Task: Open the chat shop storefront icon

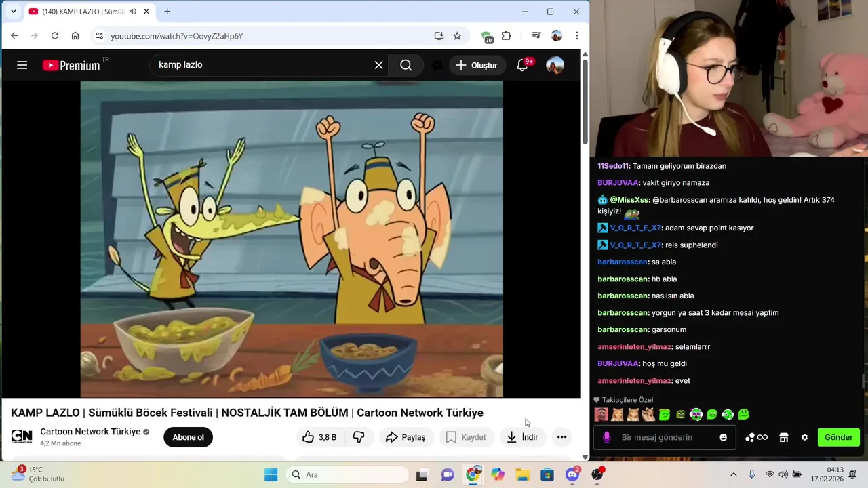Action: [x=784, y=437]
